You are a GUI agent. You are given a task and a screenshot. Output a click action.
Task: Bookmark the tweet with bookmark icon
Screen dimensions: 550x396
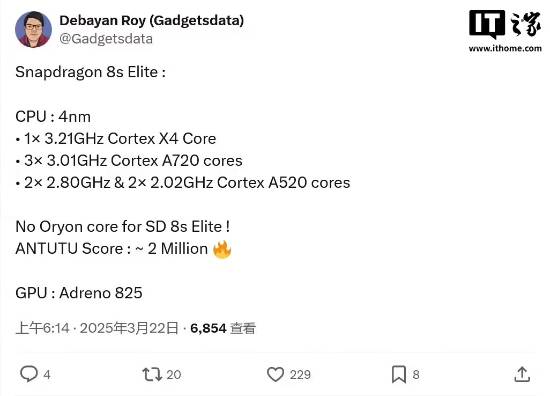399,374
